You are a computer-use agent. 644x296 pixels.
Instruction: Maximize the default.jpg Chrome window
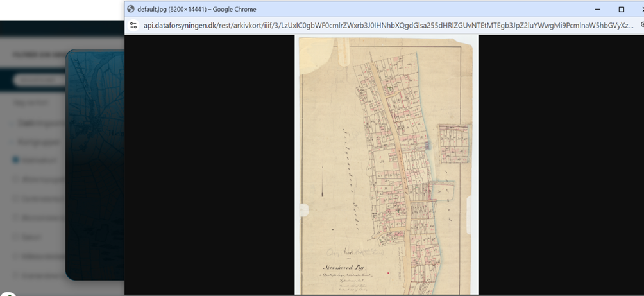coord(622,9)
